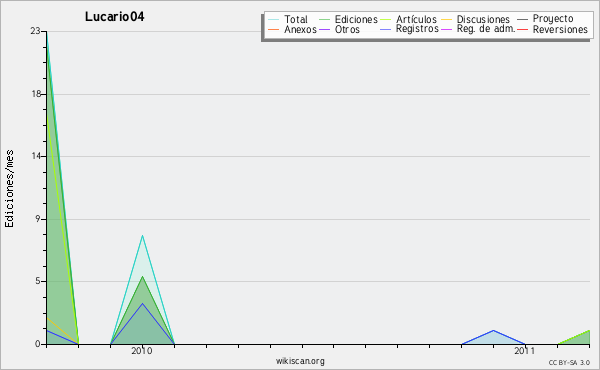Click the Artículos legend label

point(416,19)
